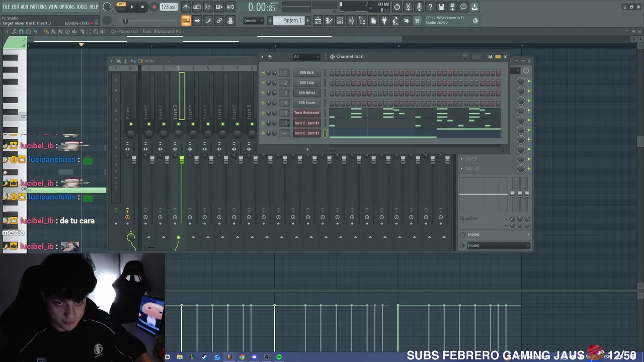Click the save project floppy icon
Screen dimensions: 644x362
441,7
